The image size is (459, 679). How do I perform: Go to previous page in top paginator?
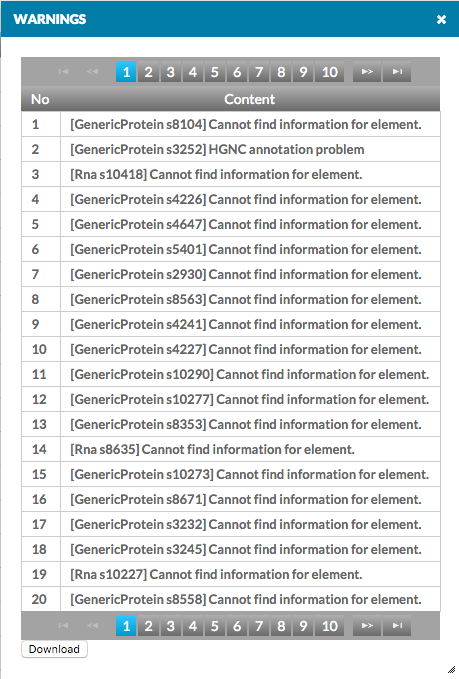(x=92, y=72)
